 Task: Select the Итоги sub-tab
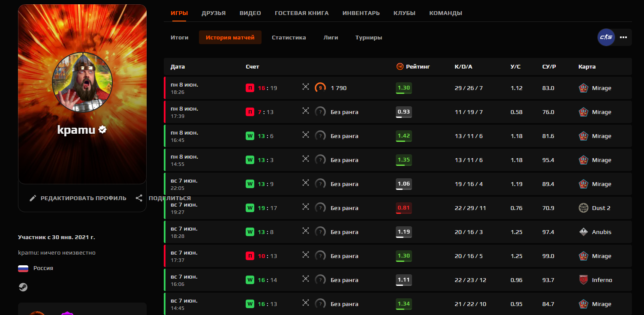pos(180,37)
